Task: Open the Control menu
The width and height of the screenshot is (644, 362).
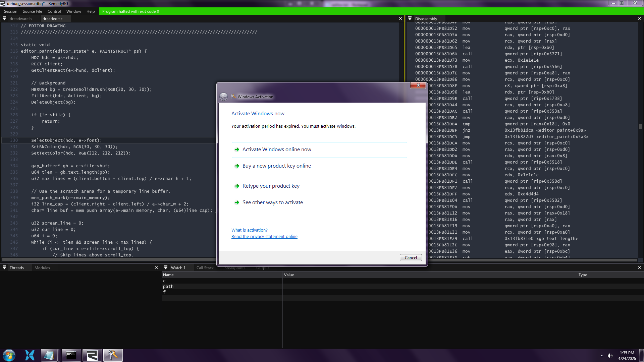Action: pos(54,11)
